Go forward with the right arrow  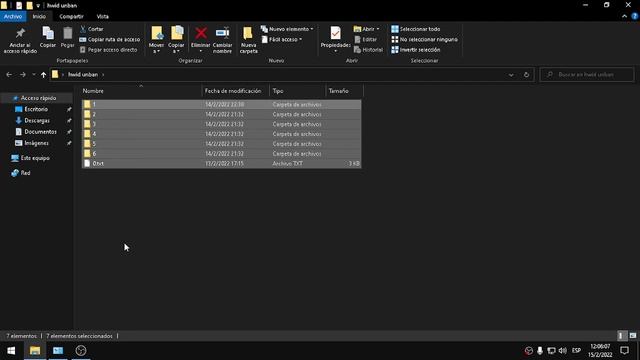point(23,75)
